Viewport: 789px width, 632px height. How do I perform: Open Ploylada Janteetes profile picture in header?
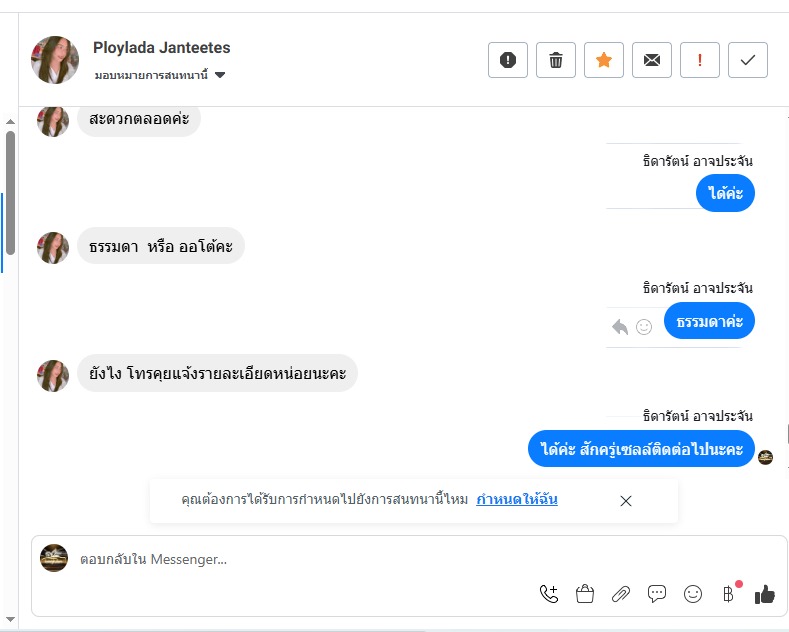(x=55, y=60)
